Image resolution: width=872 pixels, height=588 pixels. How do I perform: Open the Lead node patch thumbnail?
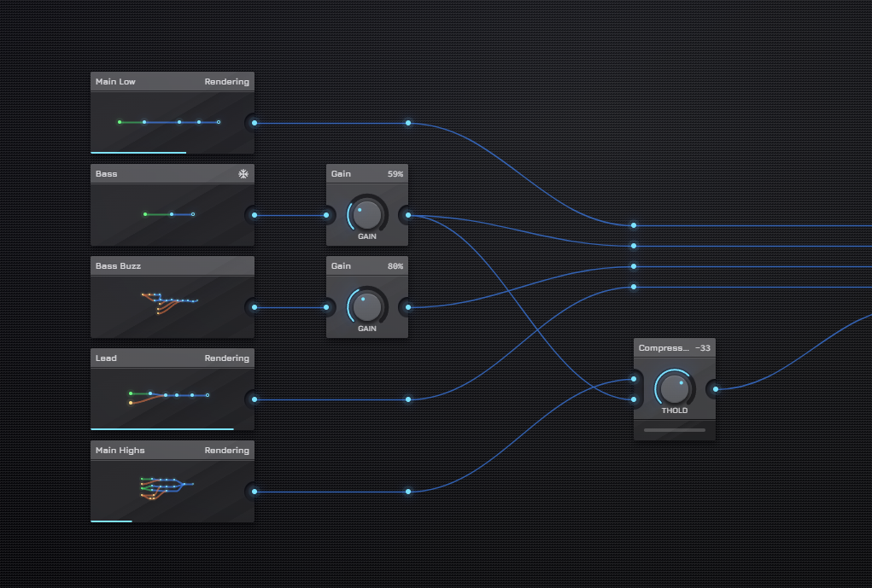pyautogui.click(x=172, y=396)
